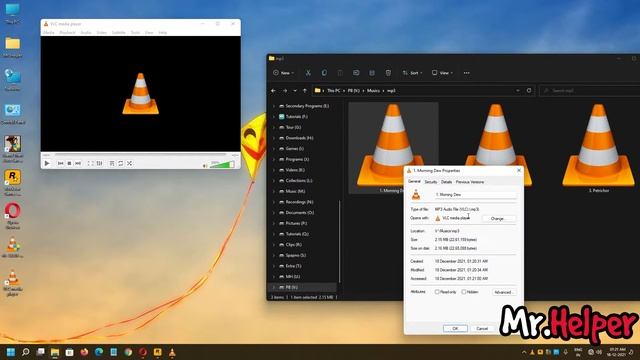The height and width of the screenshot is (360, 640).
Task: Open taskbar Search icon
Action: pyautogui.click(x=26, y=352)
